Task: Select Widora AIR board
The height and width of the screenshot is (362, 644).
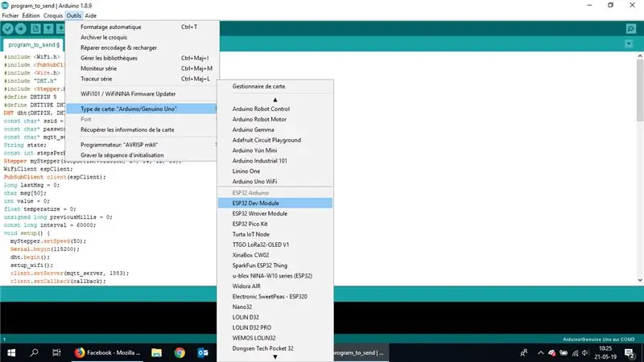Action: pos(275,286)
